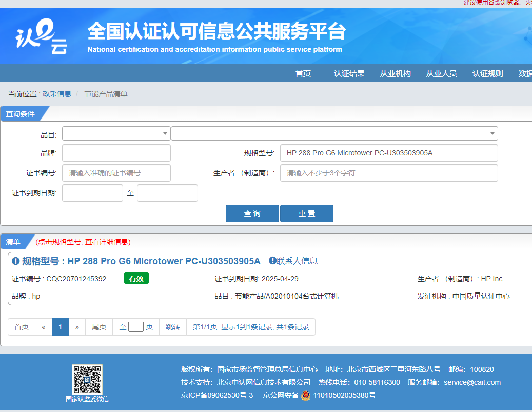This screenshot has width=532, height=412.
Task: Click certificate number CQC20701245392 text
Action: (x=76, y=279)
